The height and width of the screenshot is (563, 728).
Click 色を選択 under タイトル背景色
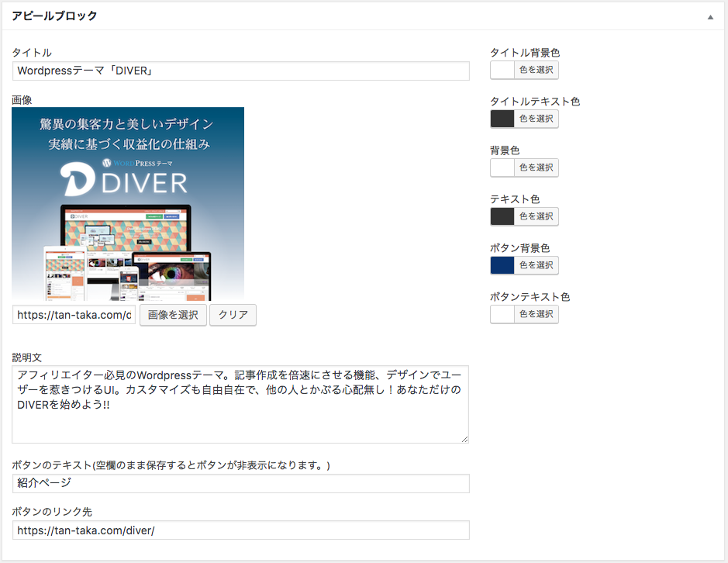(537, 70)
